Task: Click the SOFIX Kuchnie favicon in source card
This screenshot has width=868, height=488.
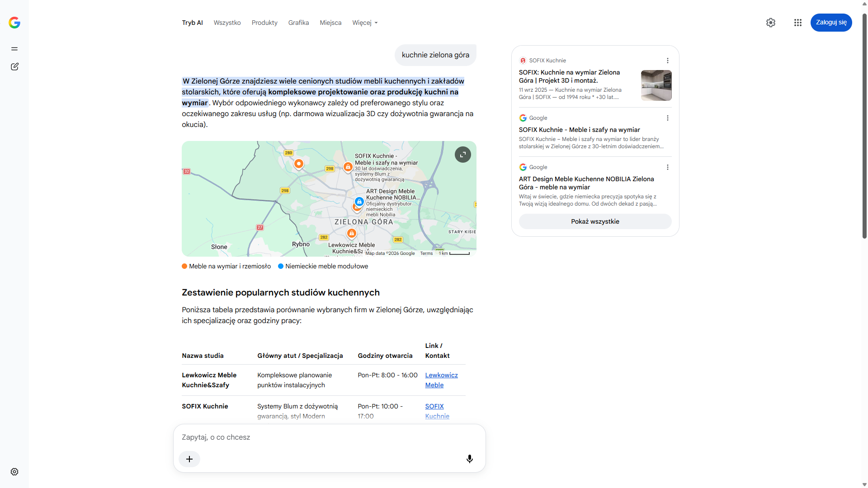Action: 523,61
